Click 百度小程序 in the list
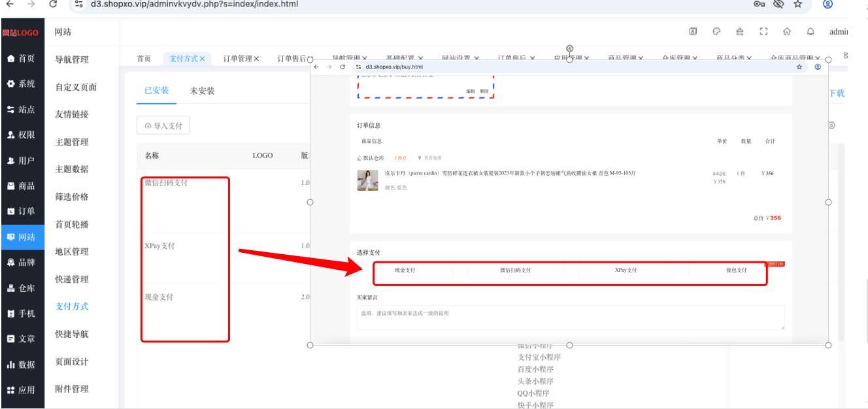Screen dimensions: 868x409 [536, 369]
